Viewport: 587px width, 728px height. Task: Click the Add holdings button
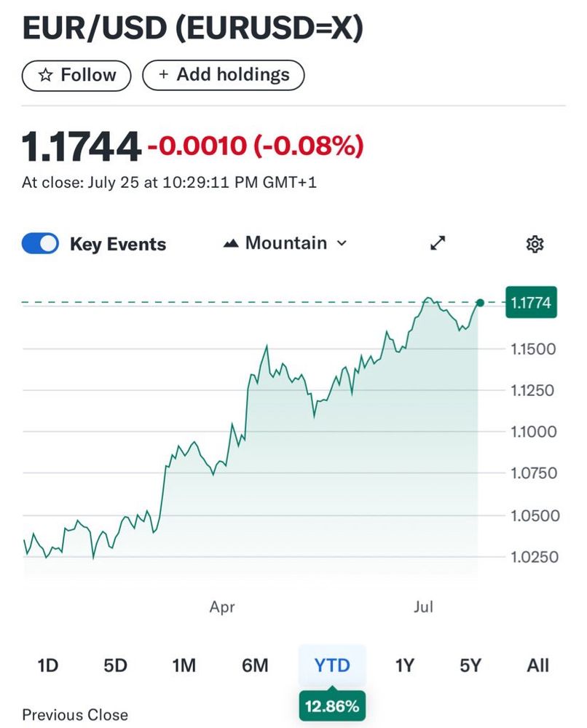(224, 75)
